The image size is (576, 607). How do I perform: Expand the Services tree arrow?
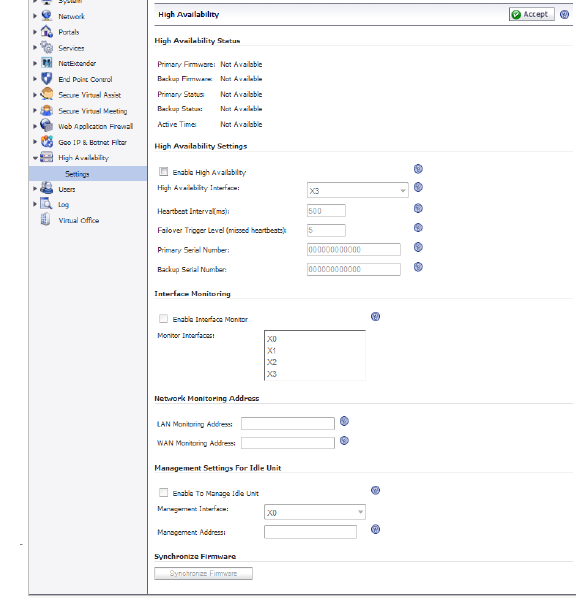click(35, 47)
